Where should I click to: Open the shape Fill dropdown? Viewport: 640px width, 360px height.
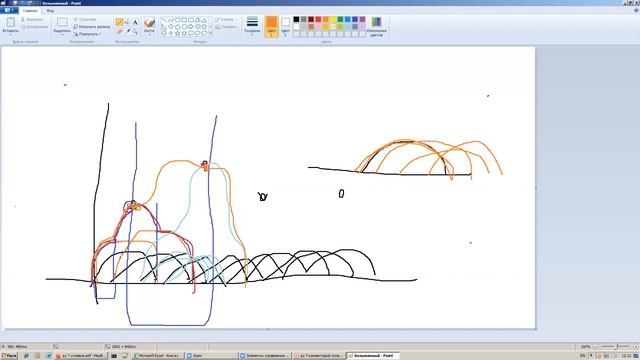226,27
